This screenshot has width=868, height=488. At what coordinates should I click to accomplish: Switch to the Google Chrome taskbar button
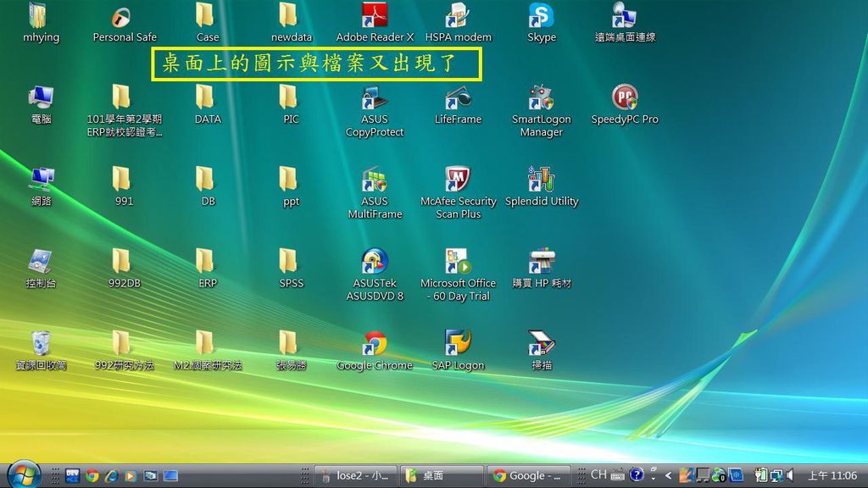pos(526,475)
